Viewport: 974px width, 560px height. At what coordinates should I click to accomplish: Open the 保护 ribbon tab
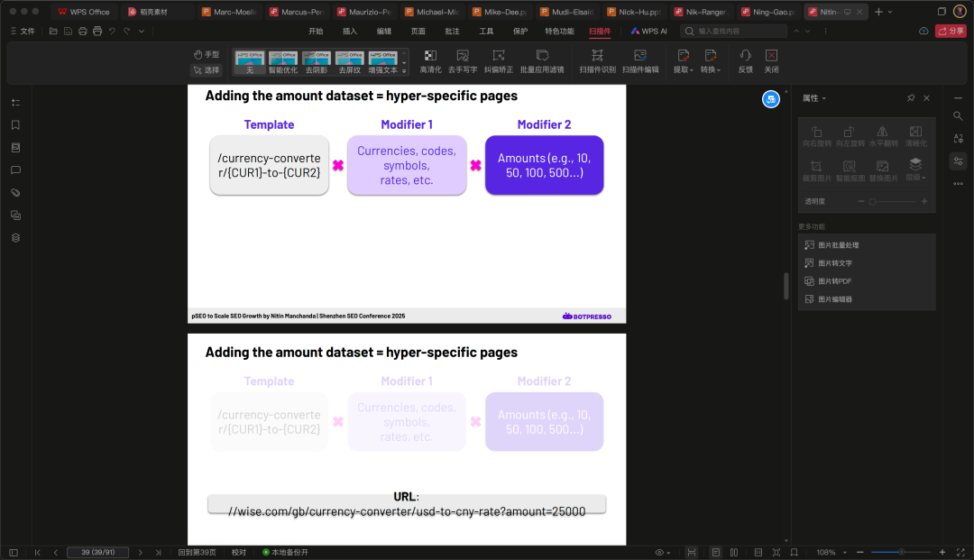pyautogui.click(x=520, y=31)
